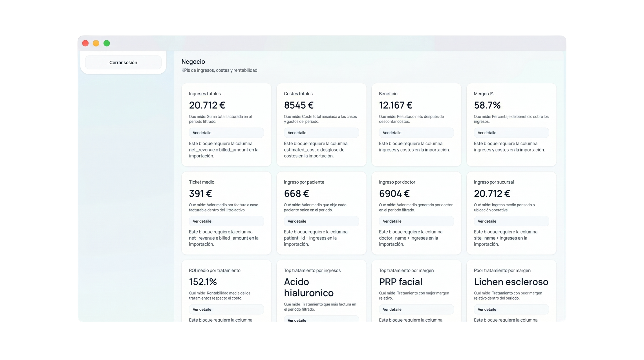
Task: Open Ver detalle for Top tratamiento por ingresos
Action: pos(321,319)
